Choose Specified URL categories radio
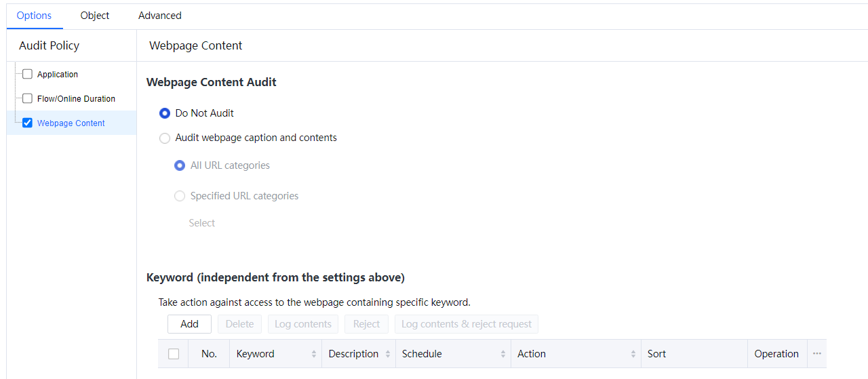 pos(180,196)
